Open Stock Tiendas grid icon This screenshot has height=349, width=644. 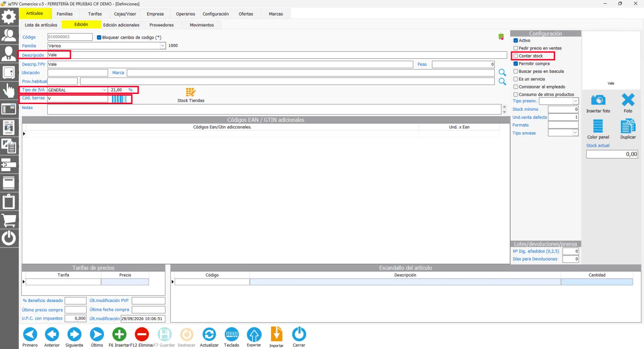click(191, 92)
